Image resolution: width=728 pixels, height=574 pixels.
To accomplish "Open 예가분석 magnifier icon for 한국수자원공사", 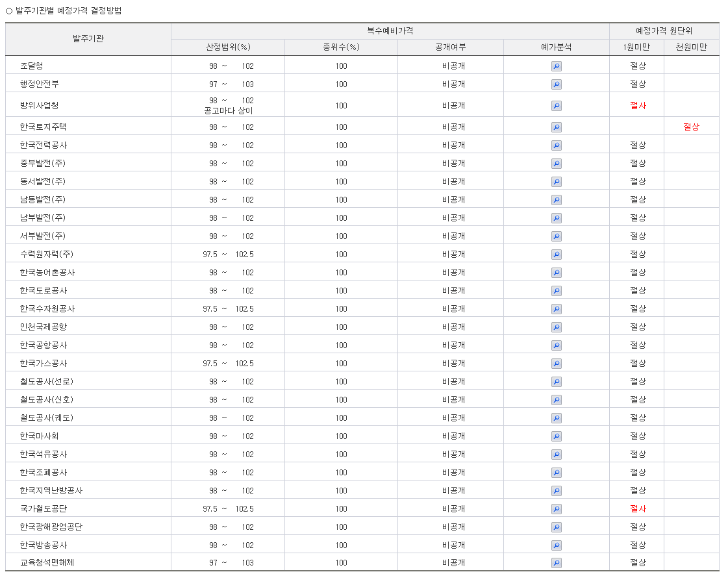I will click(556, 309).
